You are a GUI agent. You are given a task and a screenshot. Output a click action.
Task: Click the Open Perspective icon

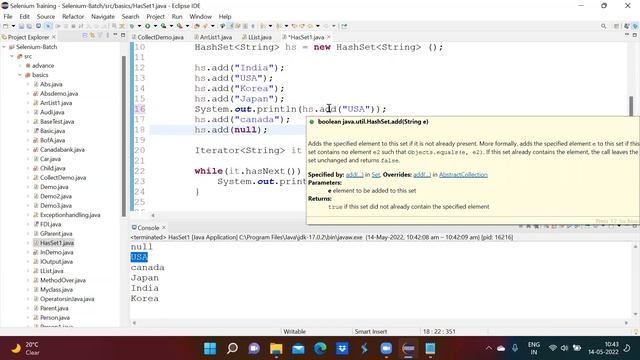pos(616,26)
